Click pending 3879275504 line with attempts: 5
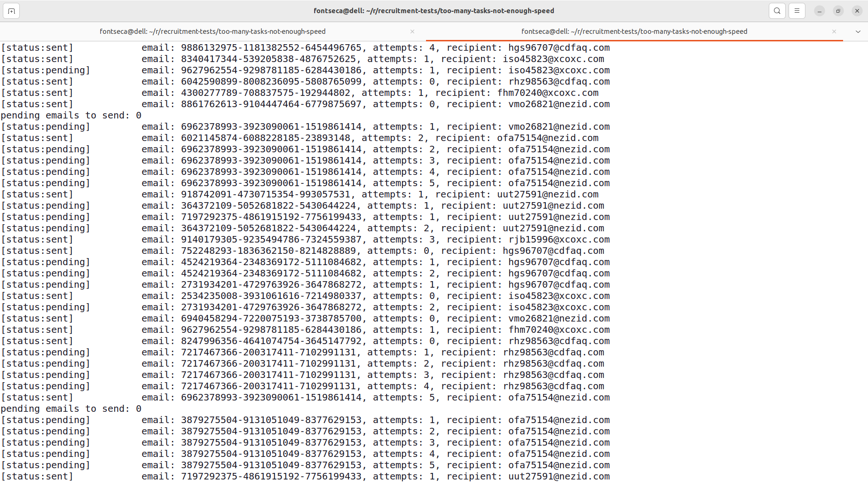The image size is (868, 495). coord(305,465)
